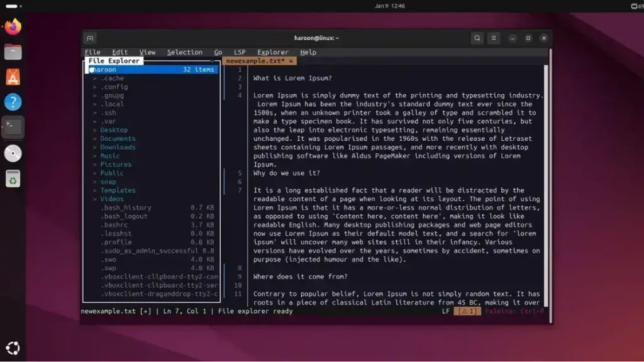The height and width of the screenshot is (362, 644).
Task: Click the Ln 7, Col 1 status entry
Action: 185,311
